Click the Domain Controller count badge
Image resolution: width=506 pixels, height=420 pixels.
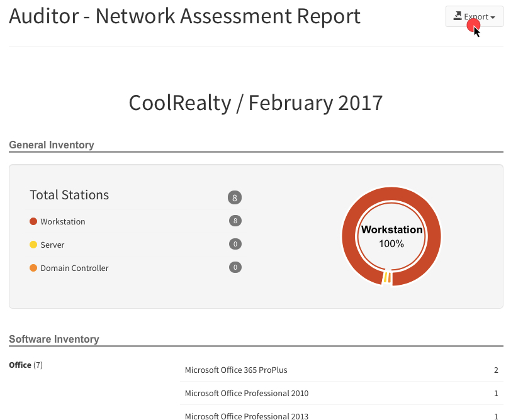point(235,267)
